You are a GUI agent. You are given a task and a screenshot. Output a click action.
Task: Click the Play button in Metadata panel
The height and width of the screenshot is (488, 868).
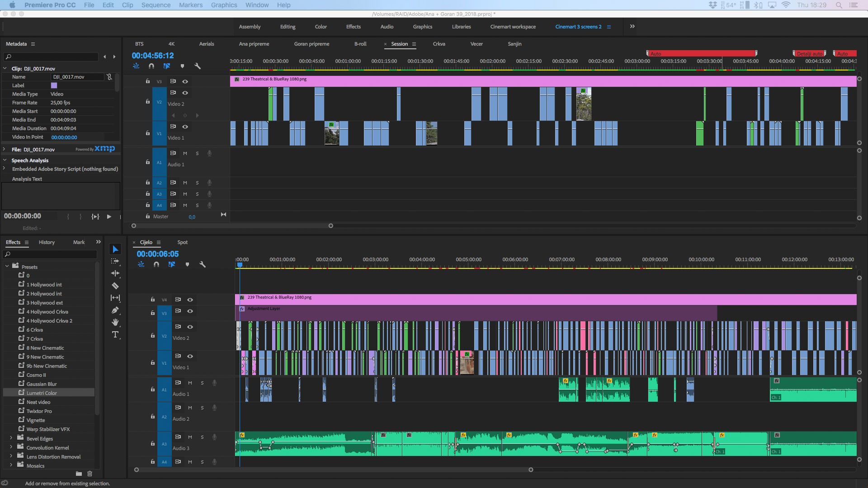[x=109, y=217]
